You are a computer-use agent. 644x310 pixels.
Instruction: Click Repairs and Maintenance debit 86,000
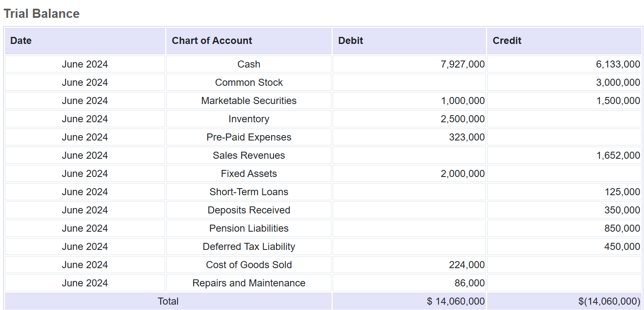pos(469,283)
